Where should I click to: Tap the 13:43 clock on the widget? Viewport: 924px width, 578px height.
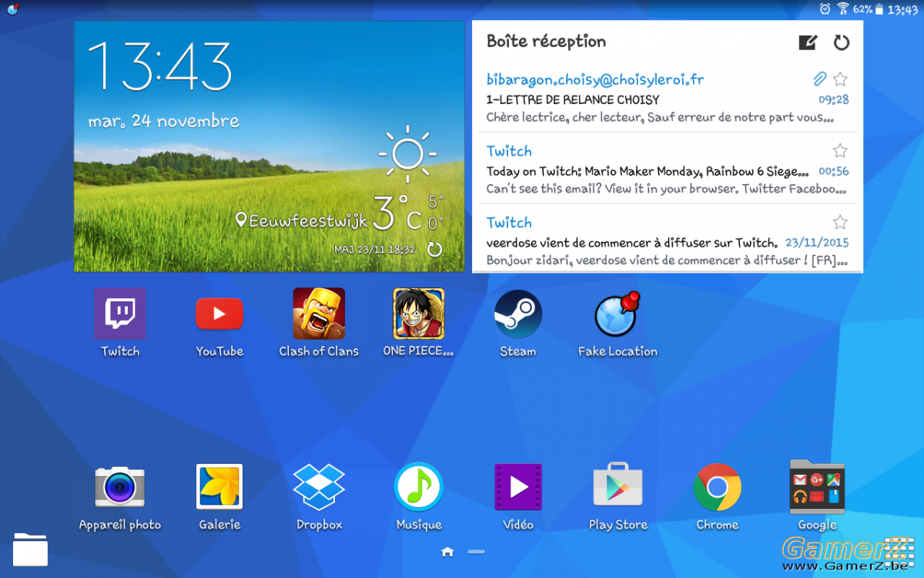coord(159,66)
